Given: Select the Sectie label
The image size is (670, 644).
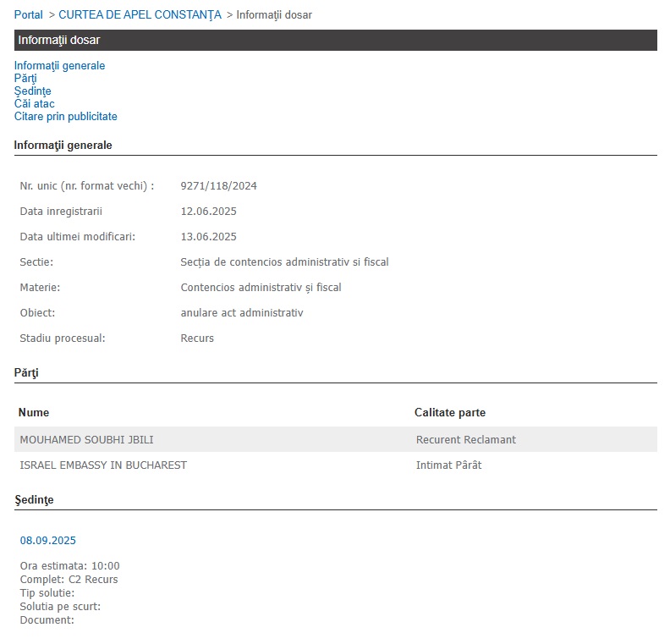Looking at the screenshot, I should (x=36, y=262).
